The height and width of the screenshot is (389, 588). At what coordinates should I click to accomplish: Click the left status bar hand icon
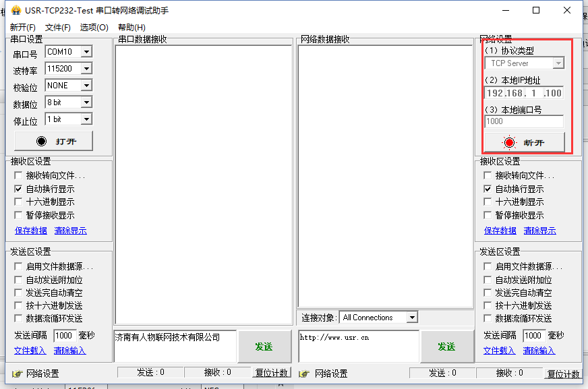pyautogui.click(x=17, y=373)
